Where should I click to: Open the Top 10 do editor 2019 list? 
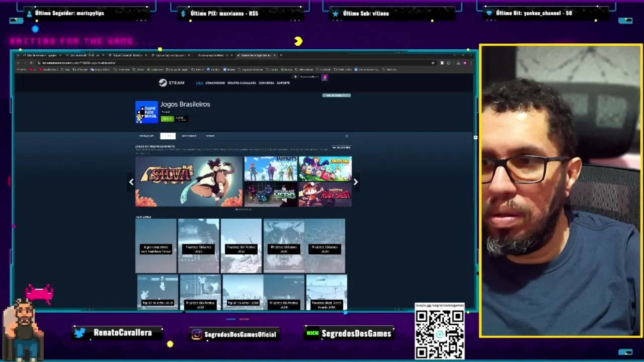pos(157,292)
